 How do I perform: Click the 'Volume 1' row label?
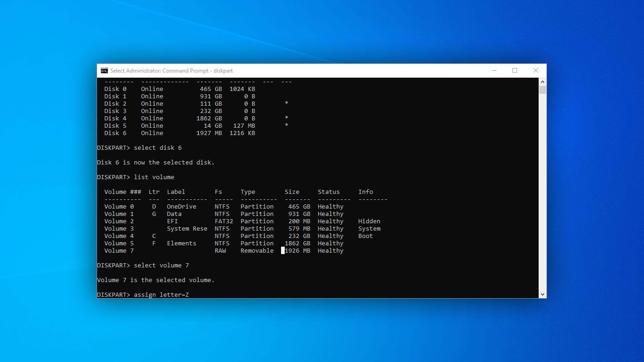pyautogui.click(x=119, y=214)
